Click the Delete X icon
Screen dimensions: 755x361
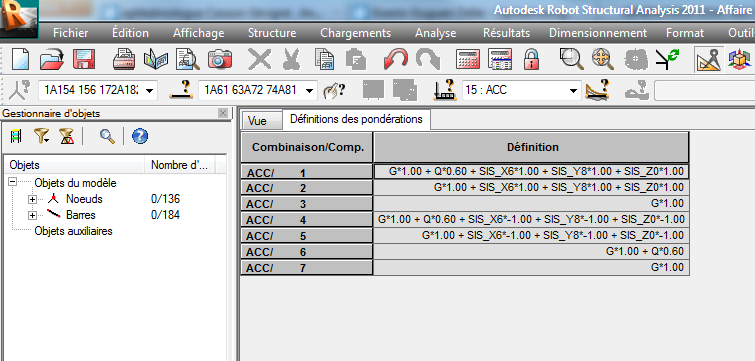pyautogui.click(x=259, y=60)
